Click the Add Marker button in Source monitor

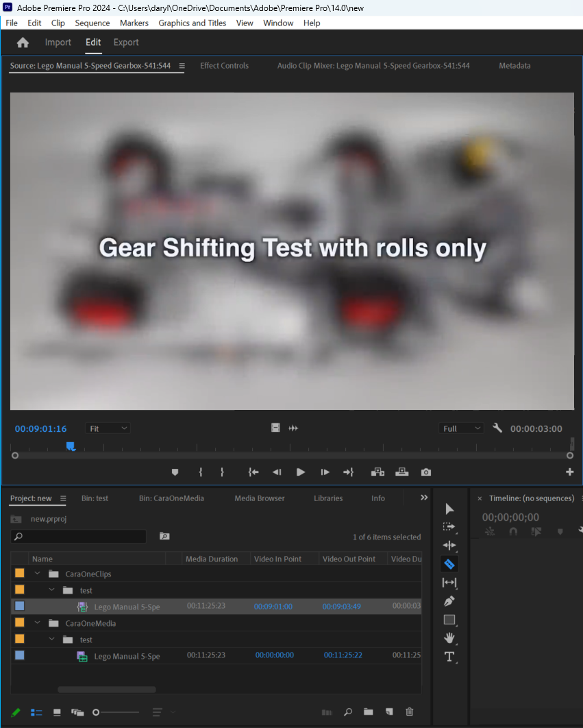(175, 472)
